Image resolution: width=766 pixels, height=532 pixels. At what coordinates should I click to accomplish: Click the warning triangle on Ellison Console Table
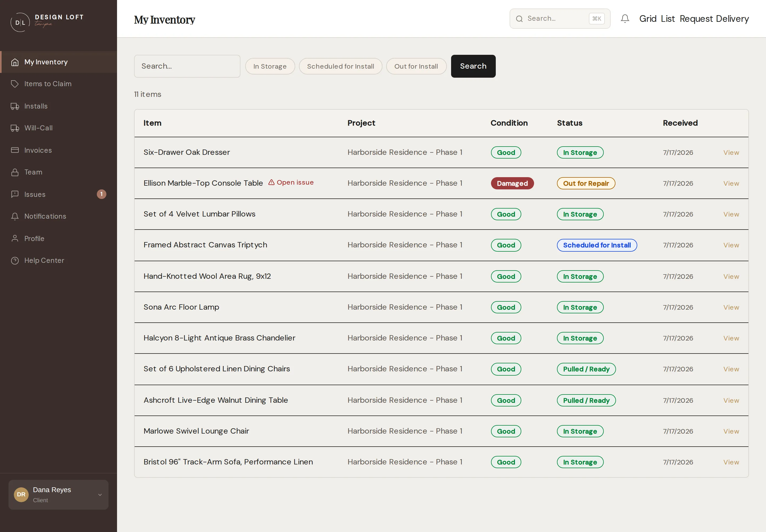click(271, 182)
